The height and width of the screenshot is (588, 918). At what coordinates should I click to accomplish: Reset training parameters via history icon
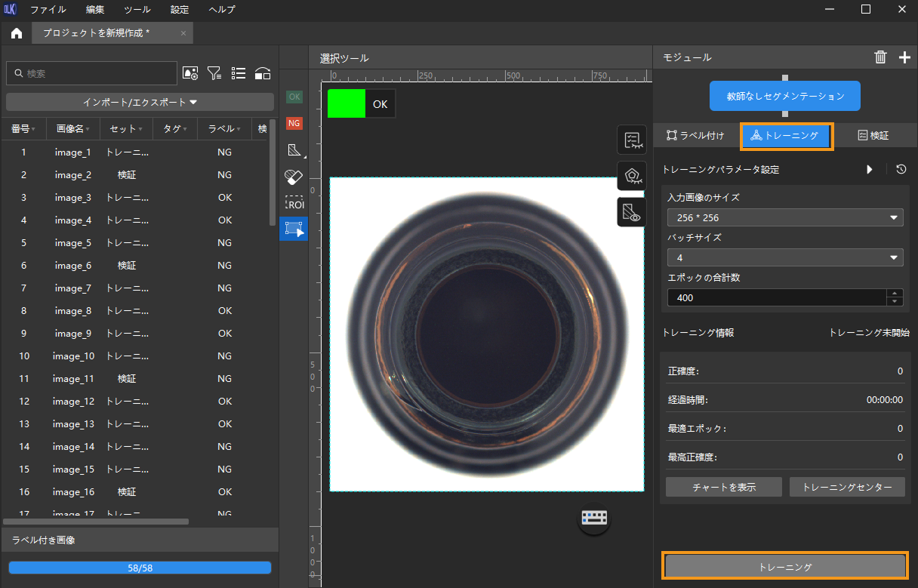click(x=901, y=170)
